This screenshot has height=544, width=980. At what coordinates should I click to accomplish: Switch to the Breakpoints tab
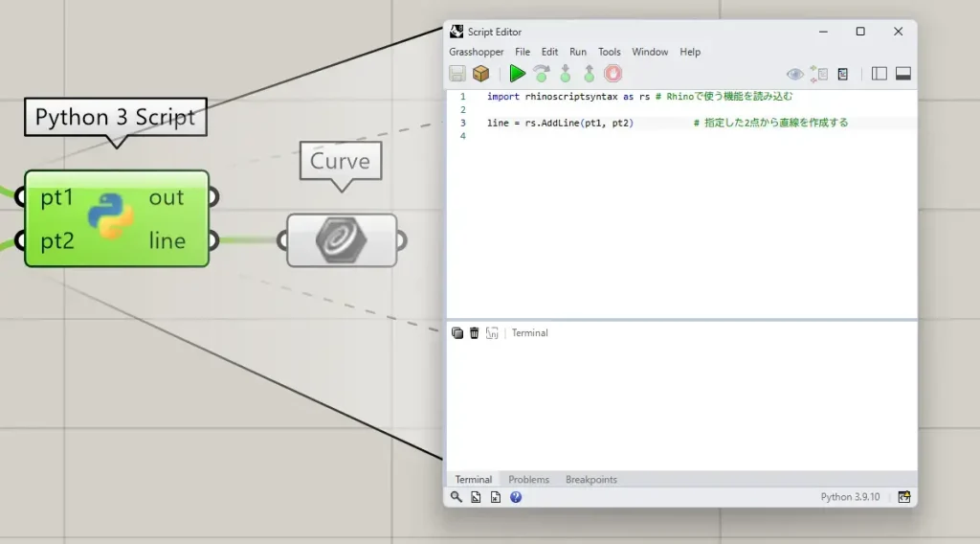click(590, 480)
